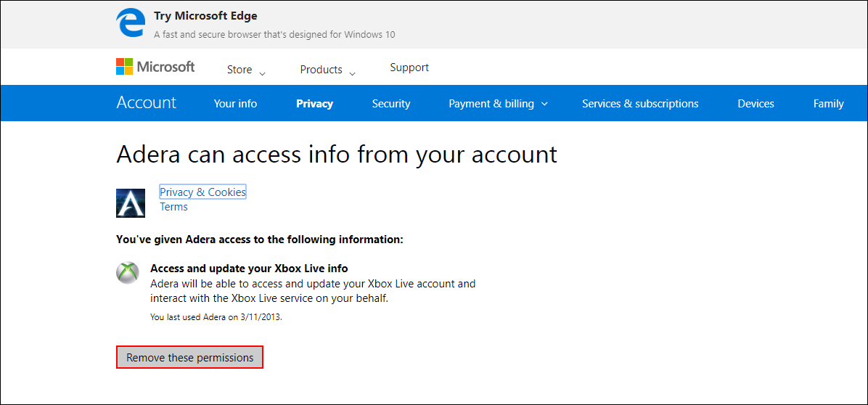Open the Support page
Image resolution: width=868 pixels, height=405 pixels.
click(x=409, y=67)
